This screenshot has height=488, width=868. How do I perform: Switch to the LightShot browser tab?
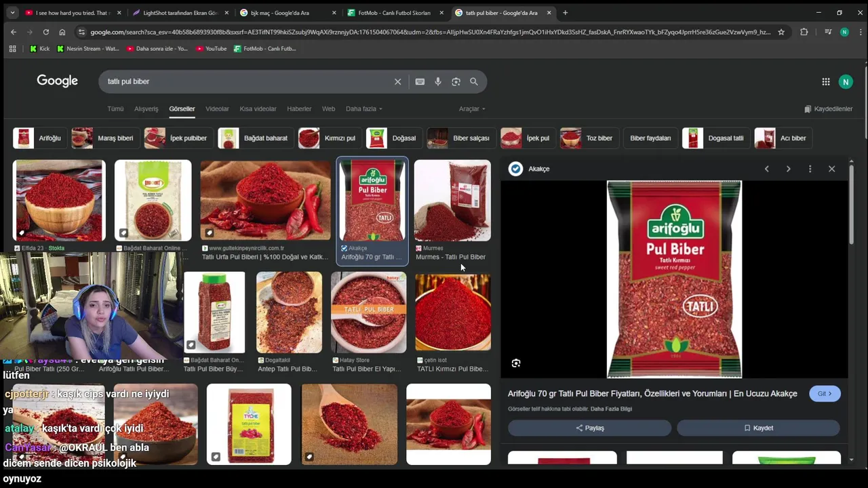click(180, 13)
